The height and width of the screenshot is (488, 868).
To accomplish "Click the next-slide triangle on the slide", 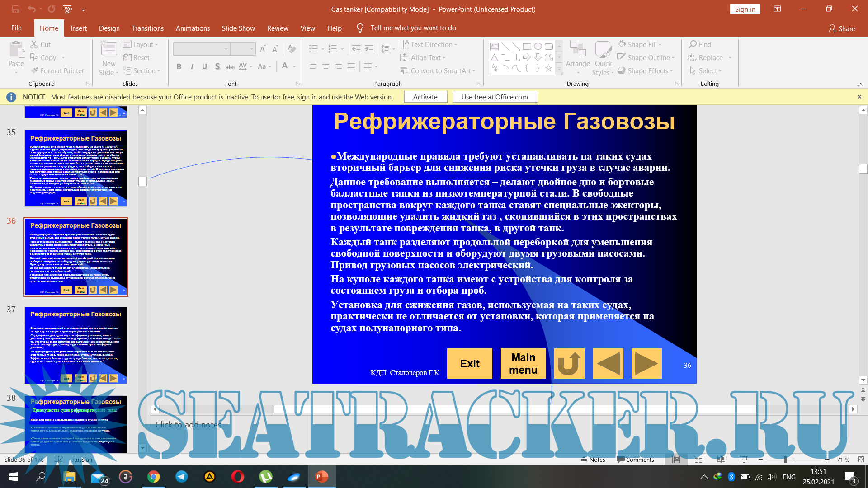I will coord(646,363).
